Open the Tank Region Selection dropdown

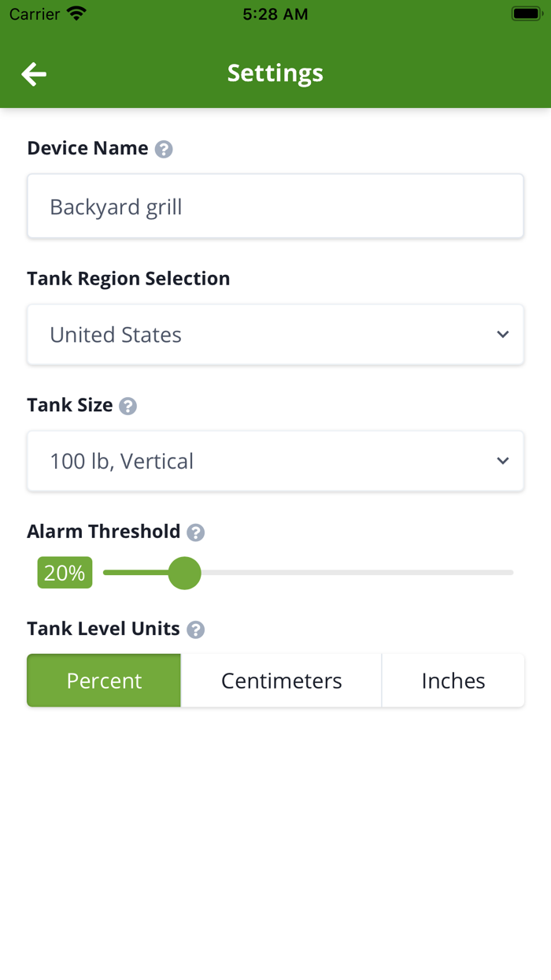point(275,335)
